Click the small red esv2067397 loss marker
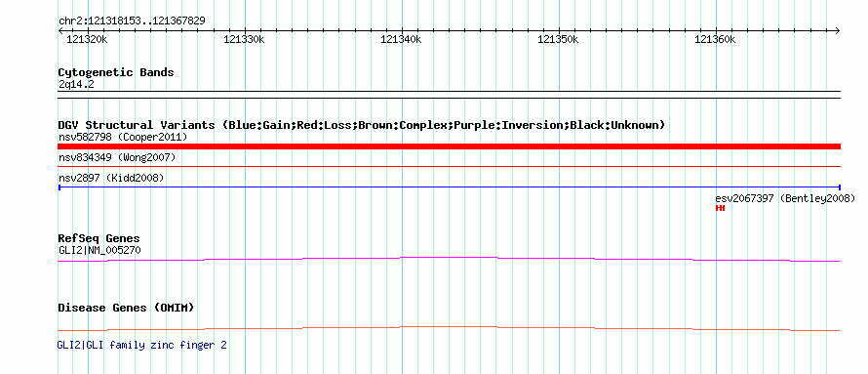 pyautogui.click(x=720, y=208)
